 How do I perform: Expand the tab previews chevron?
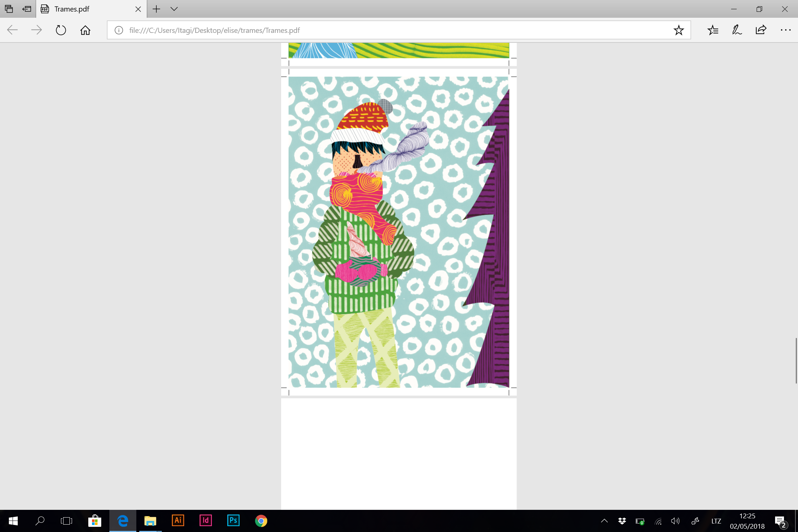174,9
